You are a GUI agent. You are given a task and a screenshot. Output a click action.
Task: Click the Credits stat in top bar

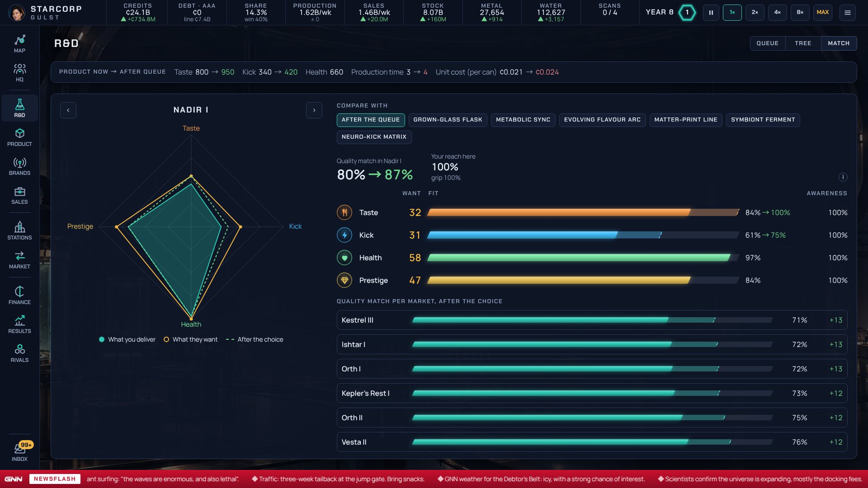pos(137,13)
